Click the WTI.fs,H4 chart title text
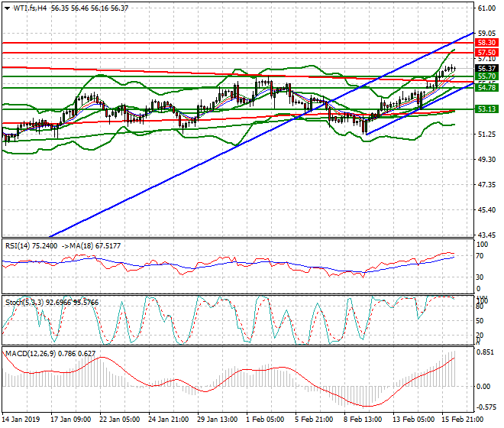 pyautogui.click(x=30, y=8)
